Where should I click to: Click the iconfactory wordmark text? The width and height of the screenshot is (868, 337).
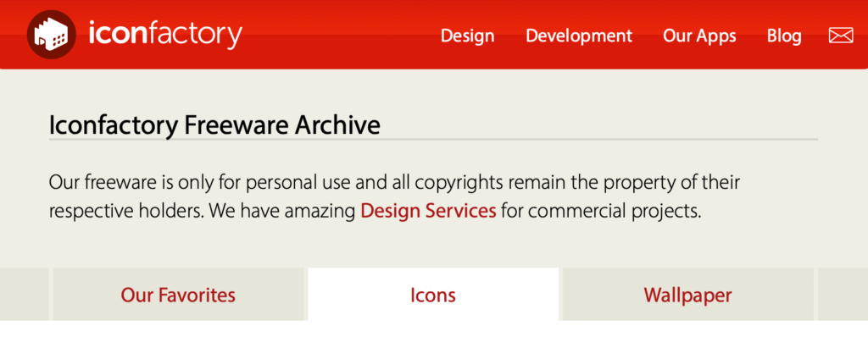pos(165,35)
